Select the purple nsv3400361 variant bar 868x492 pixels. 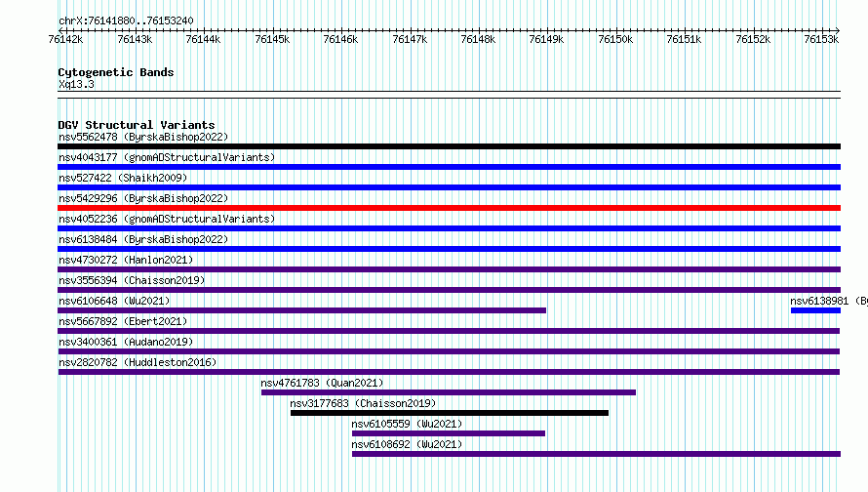449,351
